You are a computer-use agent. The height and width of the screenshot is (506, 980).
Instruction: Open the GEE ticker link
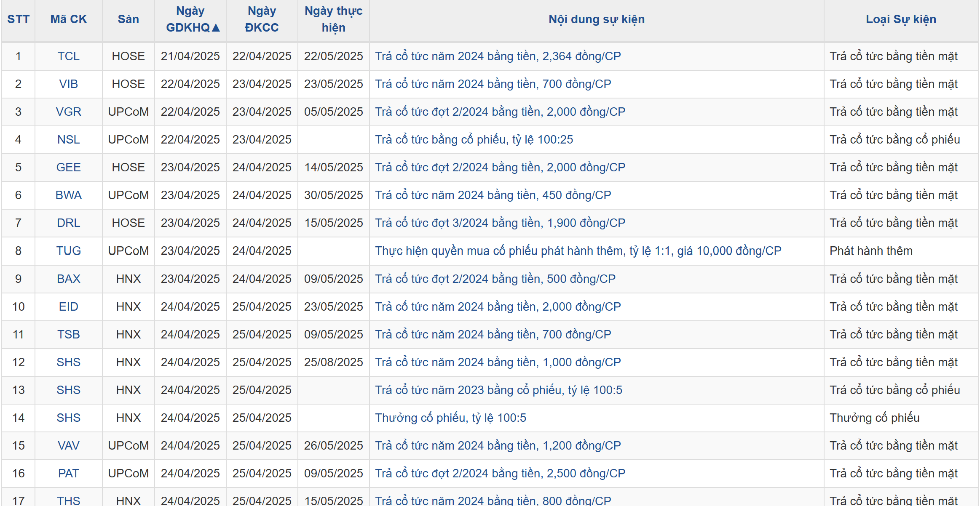68,167
